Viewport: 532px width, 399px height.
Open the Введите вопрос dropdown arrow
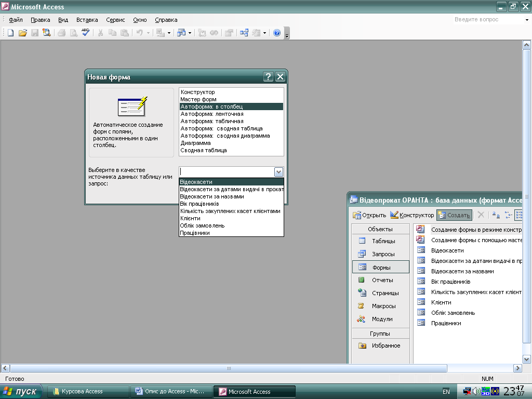click(x=527, y=20)
